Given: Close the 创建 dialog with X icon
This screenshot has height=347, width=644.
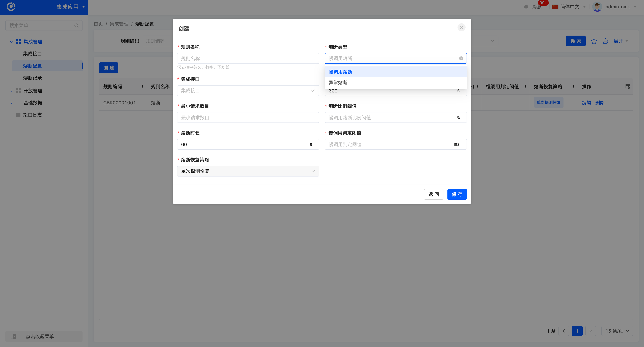Looking at the screenshot, I should 461,28.
